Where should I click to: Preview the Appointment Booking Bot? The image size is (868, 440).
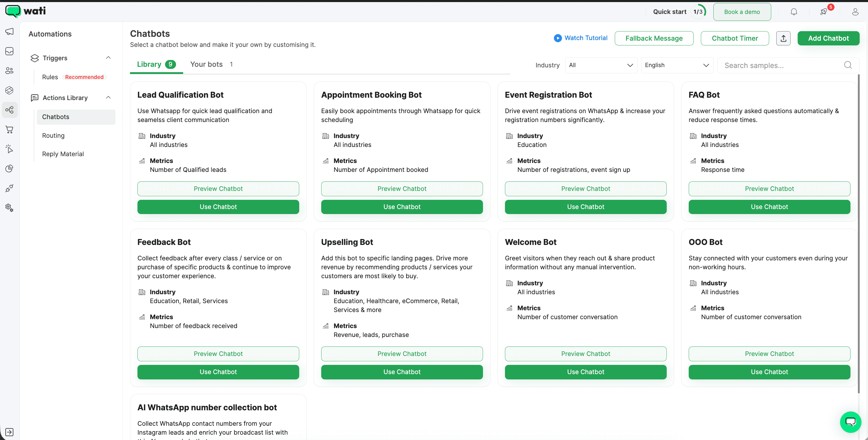pos(402,189)
